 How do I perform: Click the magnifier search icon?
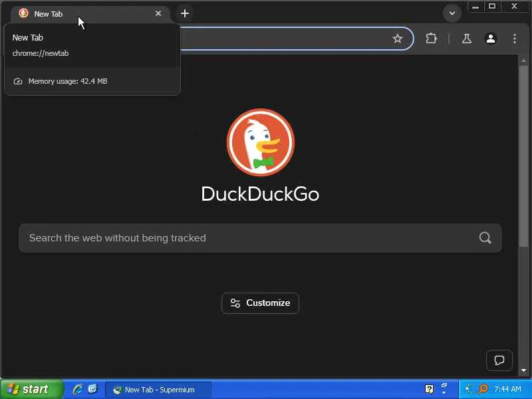pyautogui.click(x=485, y=238)
